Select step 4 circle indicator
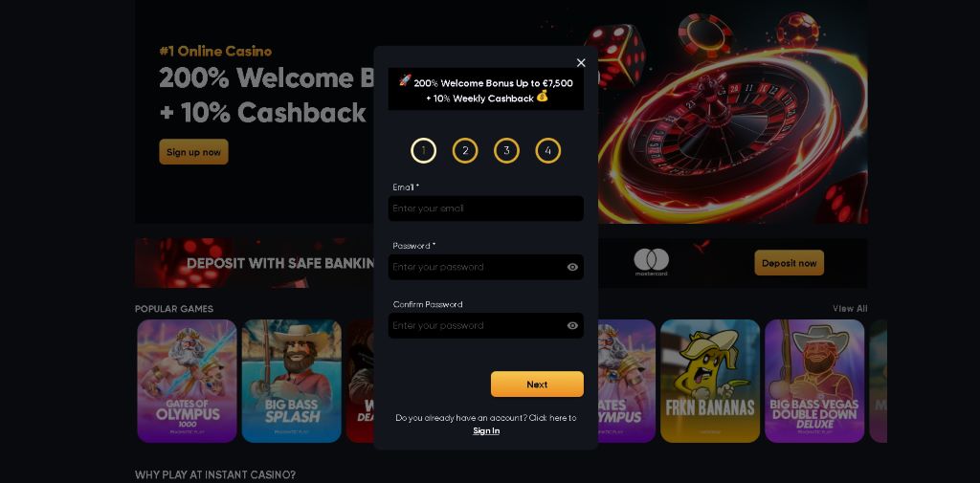Viewport: 980px width, 483px height. coord(548,150)
